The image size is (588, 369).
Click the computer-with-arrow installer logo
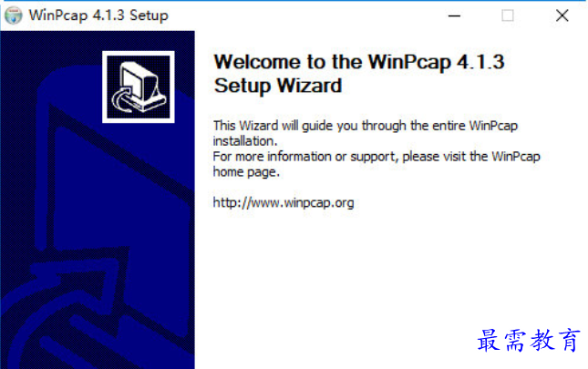139,87
